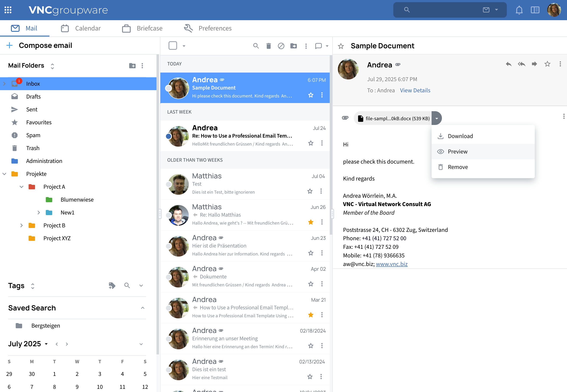Delete selected mail with trash icon

[268, 46]
